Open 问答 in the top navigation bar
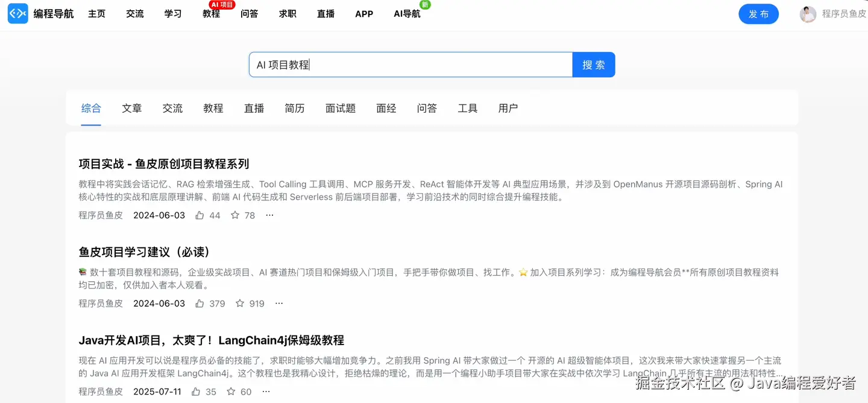 pyautogui.click(x=250, y=14)
